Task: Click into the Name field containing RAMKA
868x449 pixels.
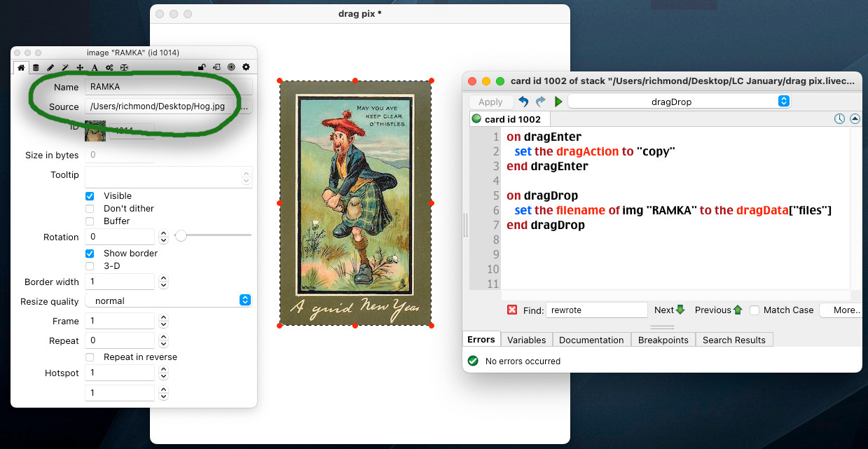Action: [x=168, y=87]
